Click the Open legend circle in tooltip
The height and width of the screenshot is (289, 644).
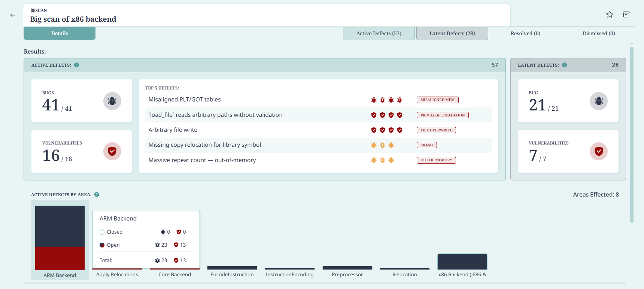click(102, 245)
